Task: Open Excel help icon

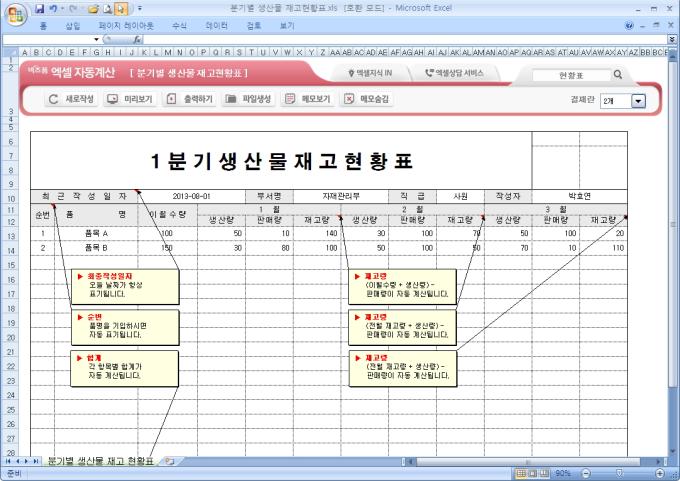Action: click(629, 26)
